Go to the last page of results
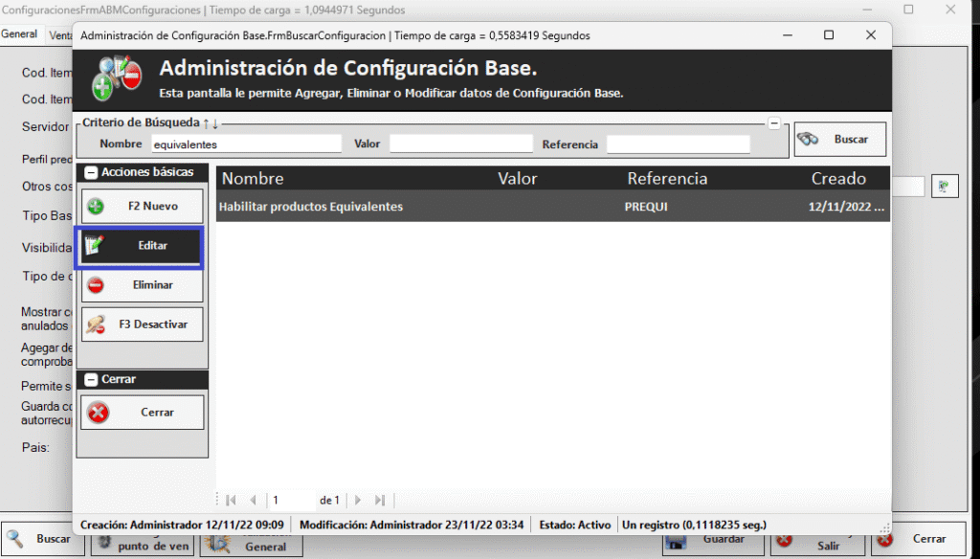This screenshot has width=980, height=559. 380,500
